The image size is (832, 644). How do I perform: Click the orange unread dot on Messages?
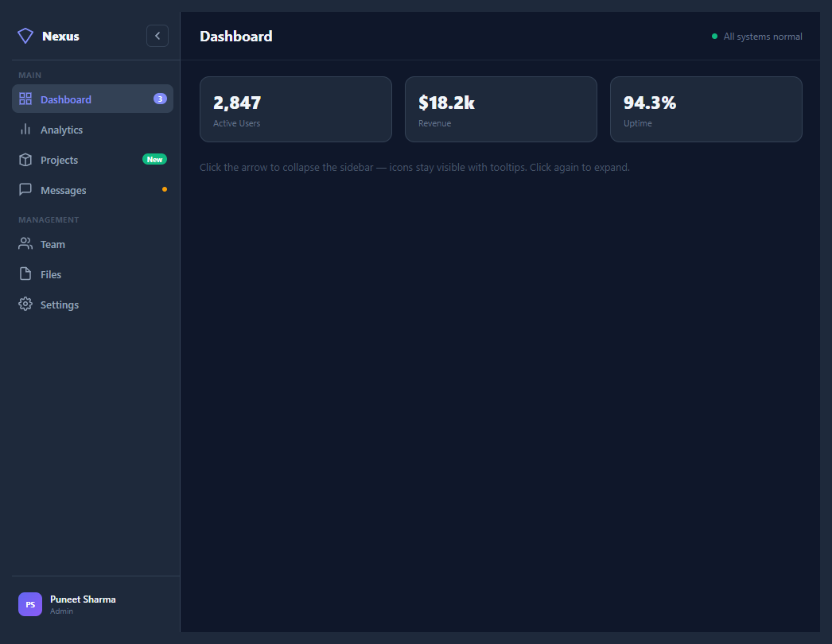(165, 189)
